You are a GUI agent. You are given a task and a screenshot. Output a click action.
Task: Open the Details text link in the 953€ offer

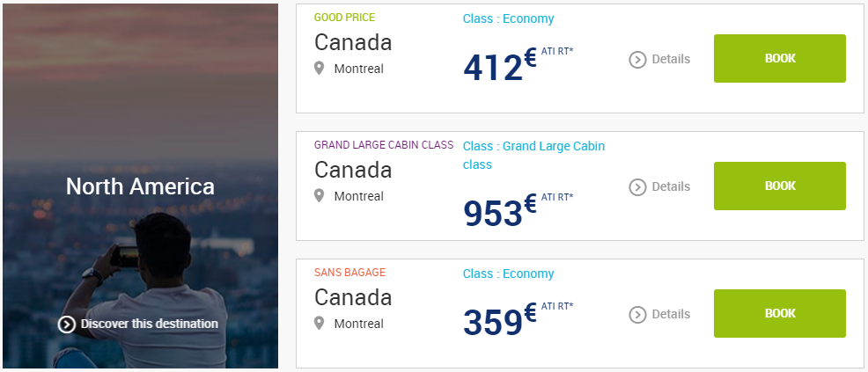pos(671,186)
